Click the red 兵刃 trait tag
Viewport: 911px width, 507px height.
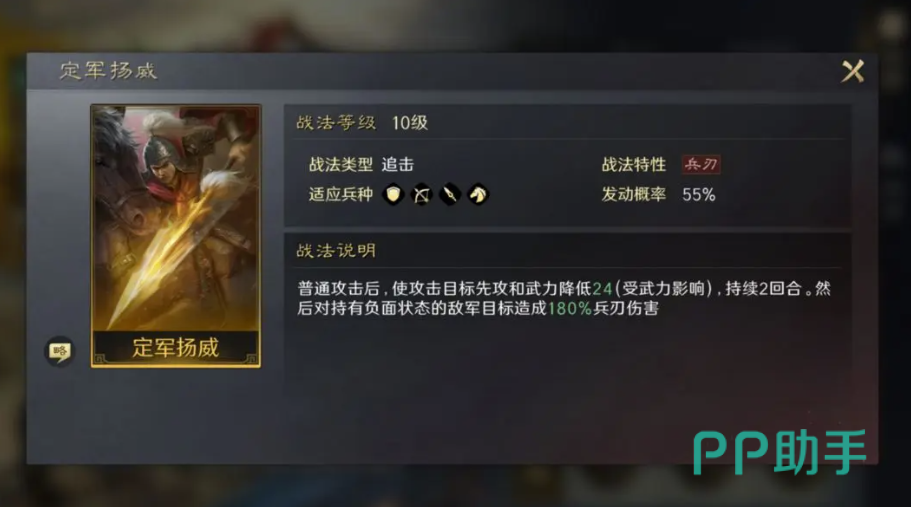pos(701,164)
